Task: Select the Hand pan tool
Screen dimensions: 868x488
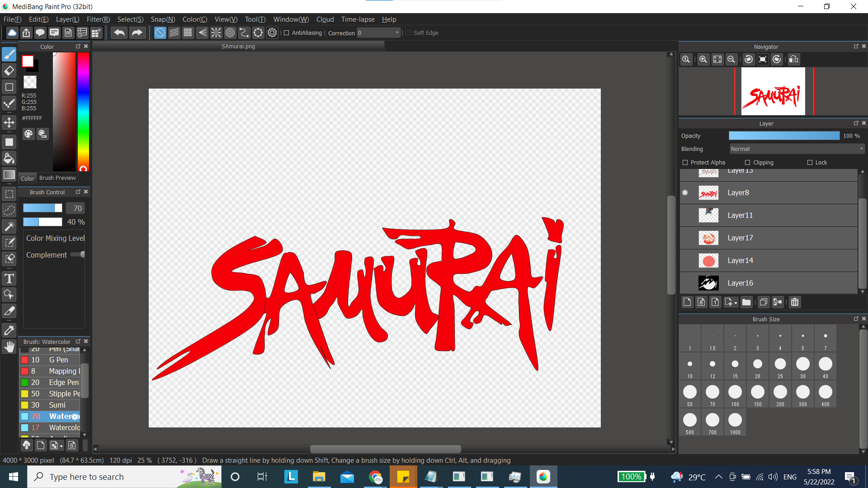Action: point(9,347)
